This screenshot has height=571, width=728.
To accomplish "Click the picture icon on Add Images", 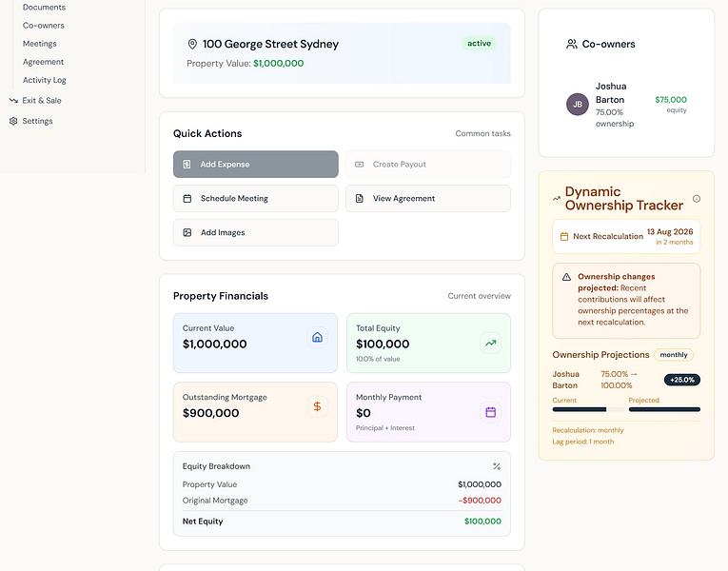I will coord(187,232).
